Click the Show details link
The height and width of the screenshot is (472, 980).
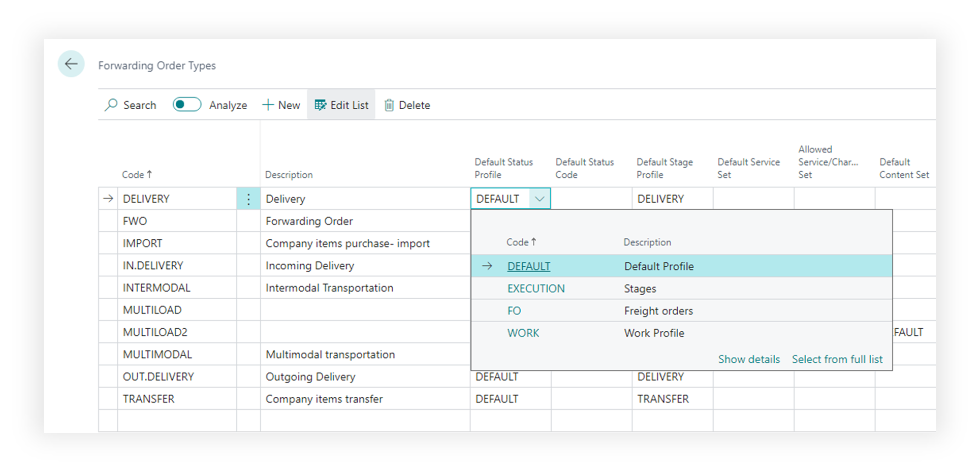[748, 359]
